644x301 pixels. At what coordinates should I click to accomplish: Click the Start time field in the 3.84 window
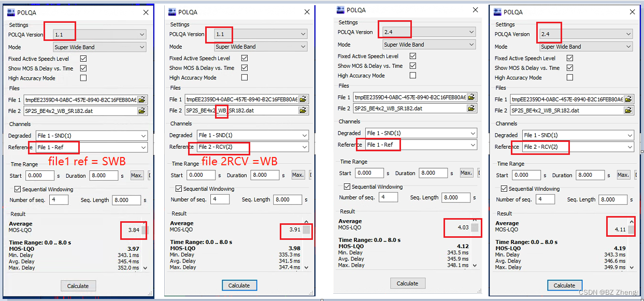(40, 176)
